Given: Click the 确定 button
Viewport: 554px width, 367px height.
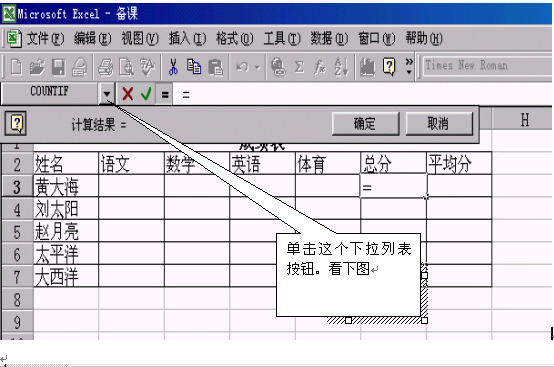Looking at the screenshot, I should pyautogui.click(x=365, y=124).
